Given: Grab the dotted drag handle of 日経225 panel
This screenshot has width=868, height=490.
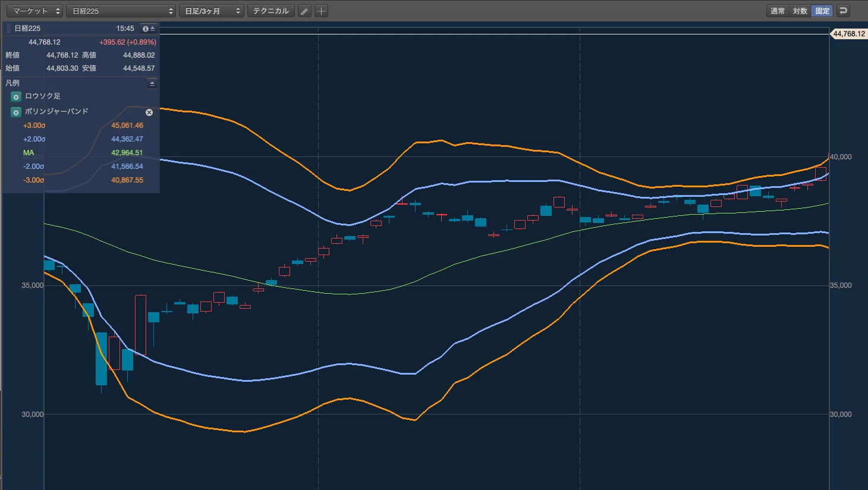Looking at the screenshot, I should [9, 29].
